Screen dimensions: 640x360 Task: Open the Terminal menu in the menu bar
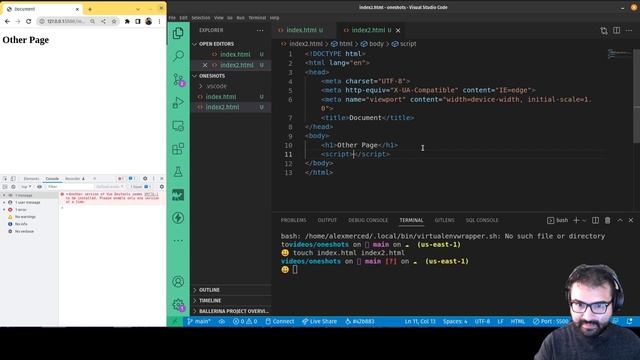point(257,18)
